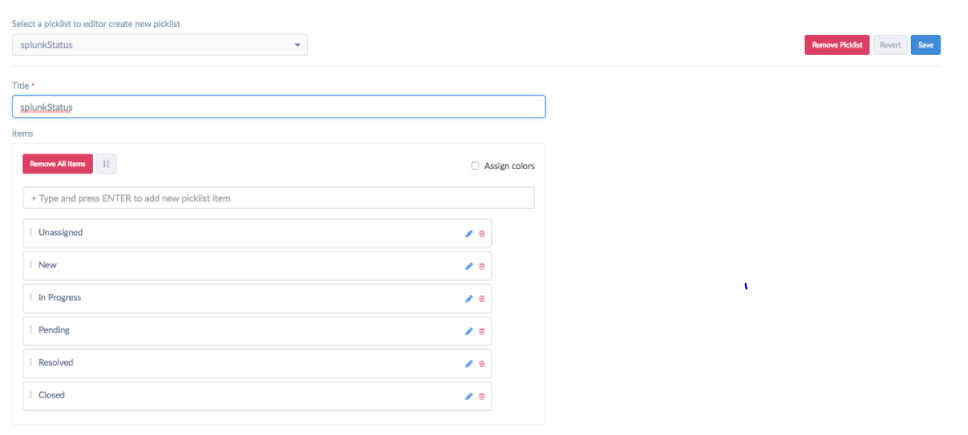Edit the Resolved picklist item
Image resolution: width=968 pixels, height=435 pixels.
[469, 364]
